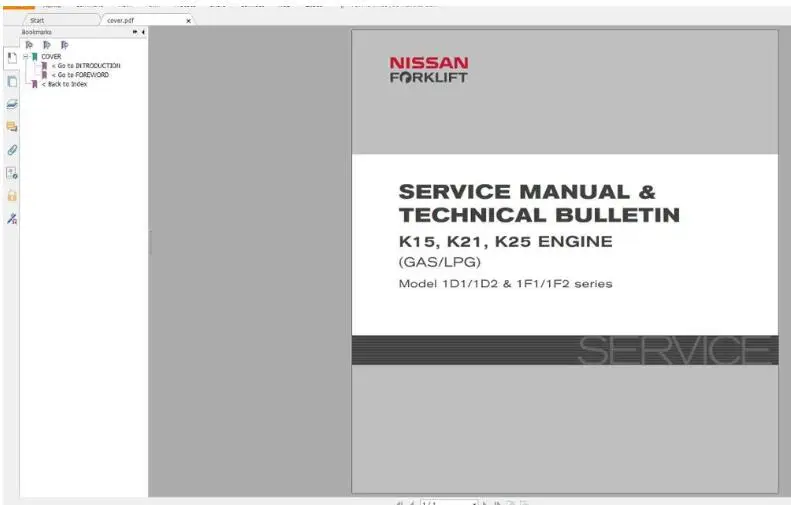Viewport: 791px width, 505px height.
Task: Select the COVER bookmark
Action: point(51,57)
